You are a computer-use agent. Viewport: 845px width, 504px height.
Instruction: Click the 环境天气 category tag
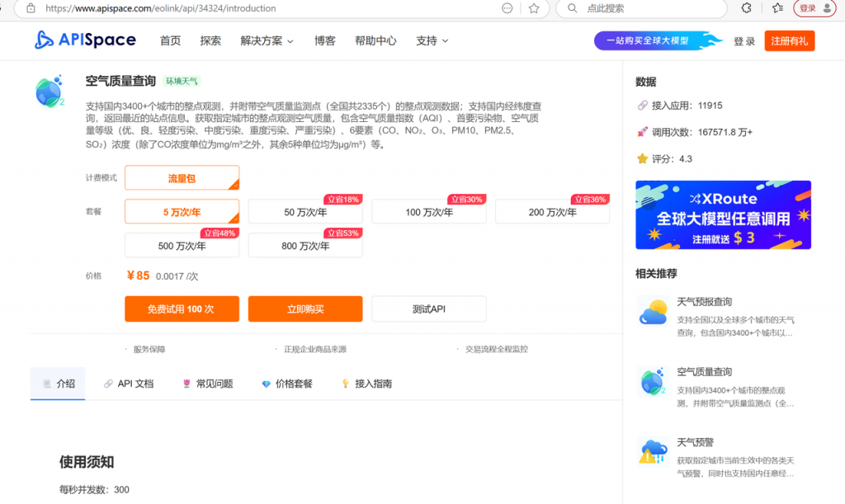(182, 82)
